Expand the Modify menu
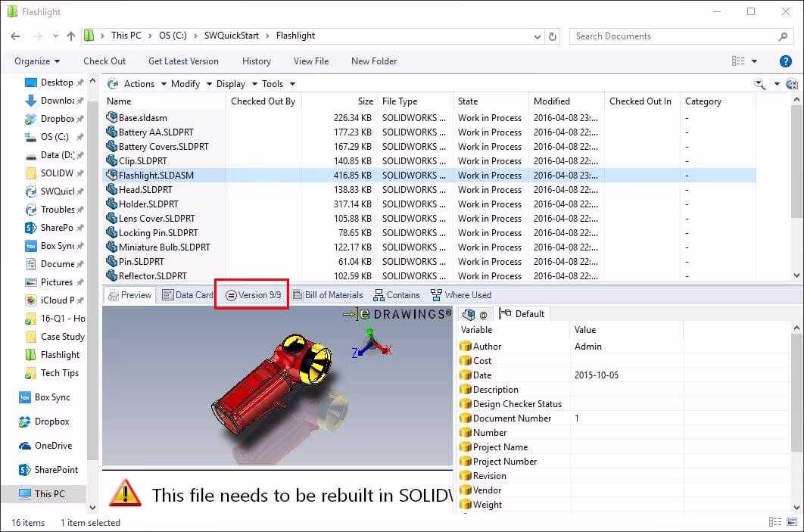The image size is (804, 532). click(x=192, y=84)
